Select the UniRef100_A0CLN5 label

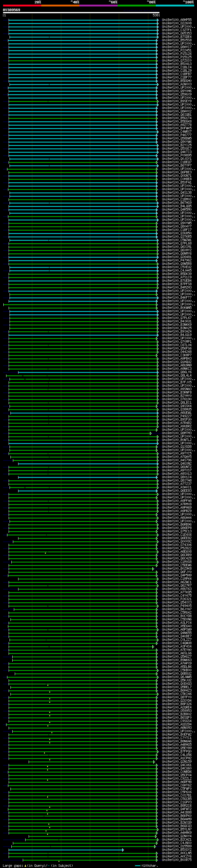pyautogui.click(x=177, y=853)
